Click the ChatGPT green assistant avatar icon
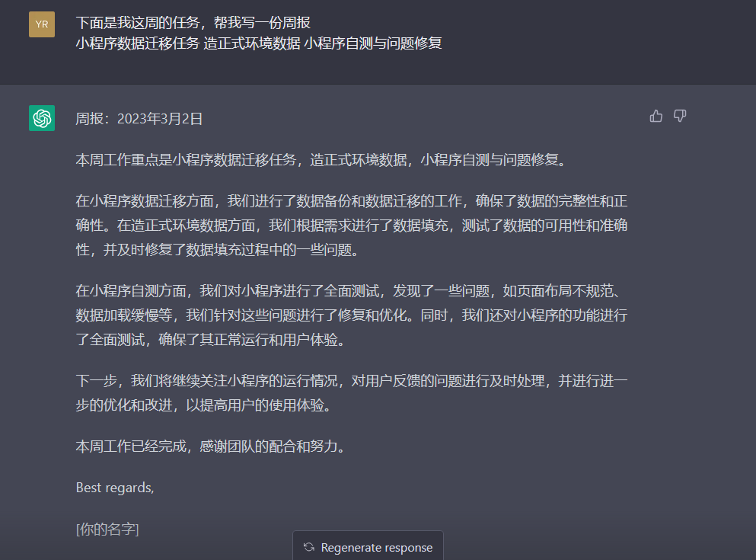This screenshot has height=560, width=756. 41,118
